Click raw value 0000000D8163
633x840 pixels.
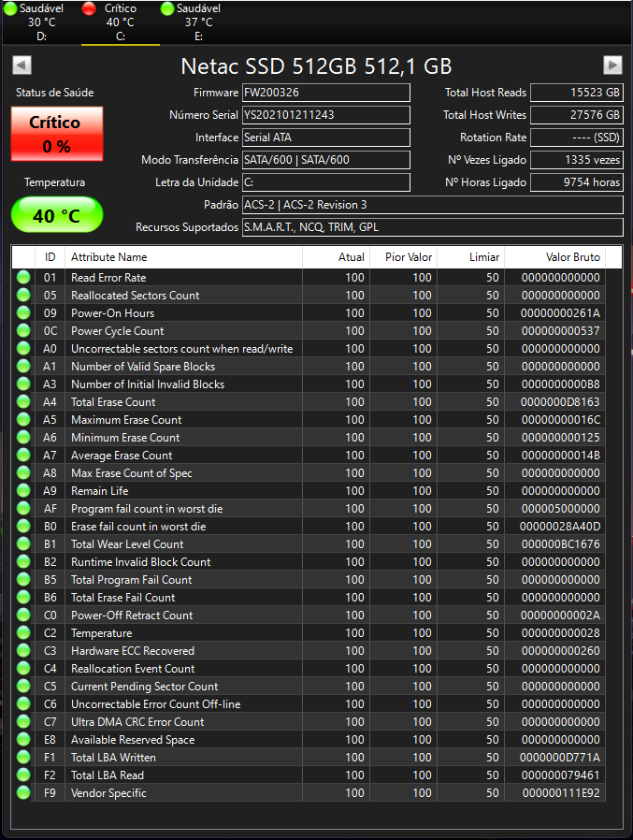(560, 402)
